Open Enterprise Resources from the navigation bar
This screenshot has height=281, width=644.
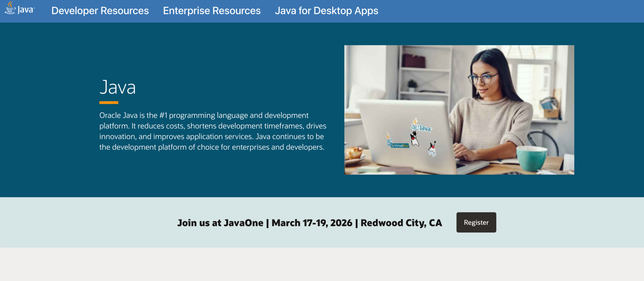[x=212, y=11]
